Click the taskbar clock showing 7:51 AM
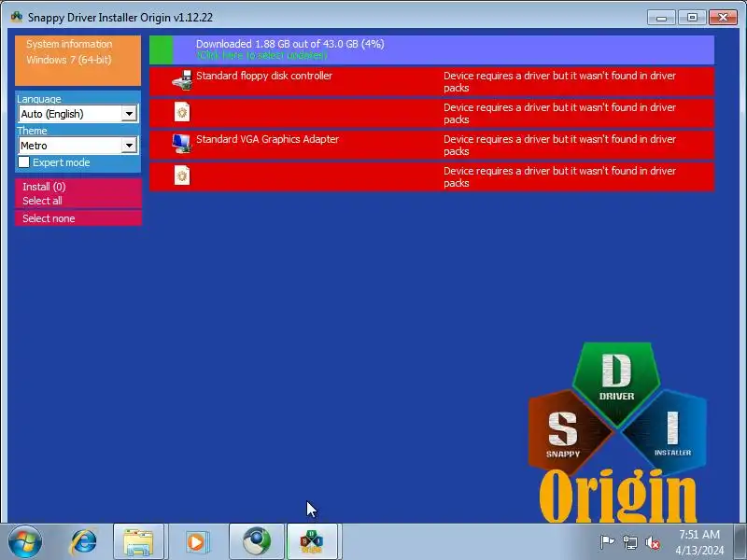This screenshot has height=560, width=747. 699,542
